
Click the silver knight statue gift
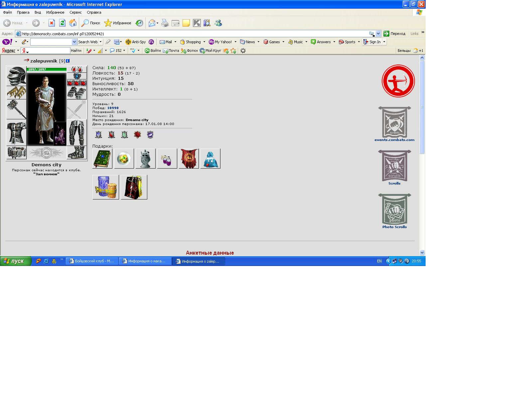[x=146, y=159]
